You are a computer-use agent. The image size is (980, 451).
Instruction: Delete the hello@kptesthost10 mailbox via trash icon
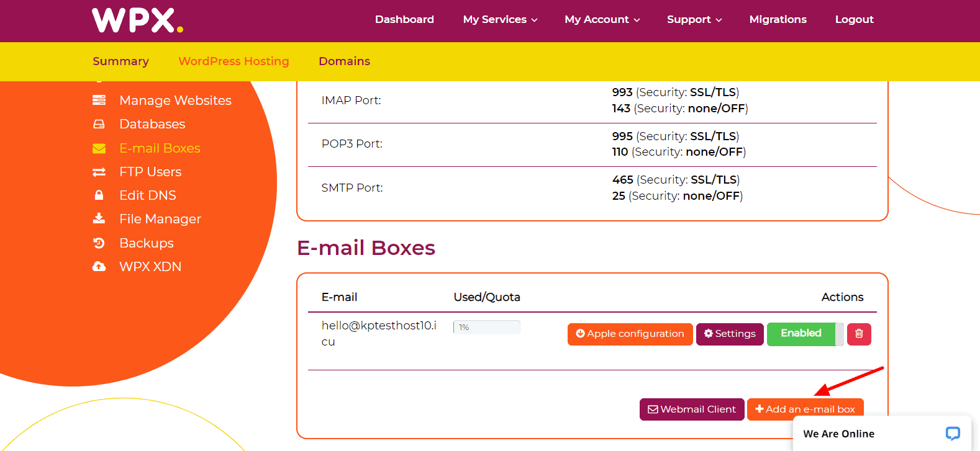click(x=859, y=334)
